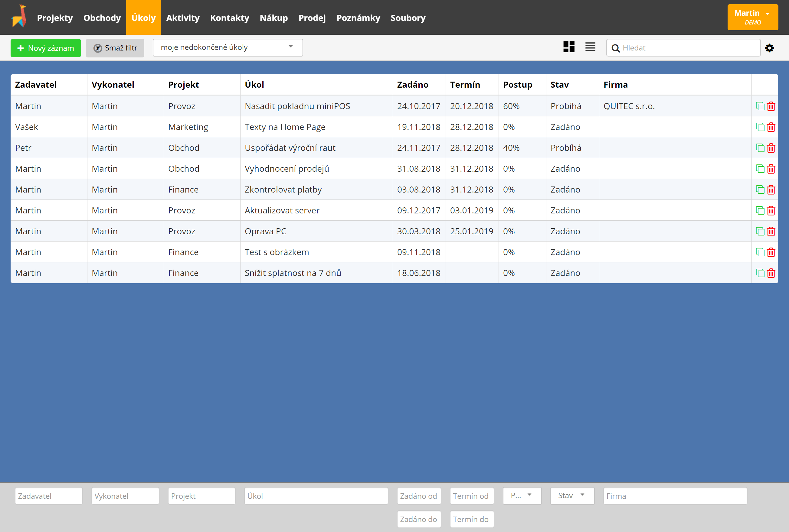Open the Prodej section

coord(312,18)
